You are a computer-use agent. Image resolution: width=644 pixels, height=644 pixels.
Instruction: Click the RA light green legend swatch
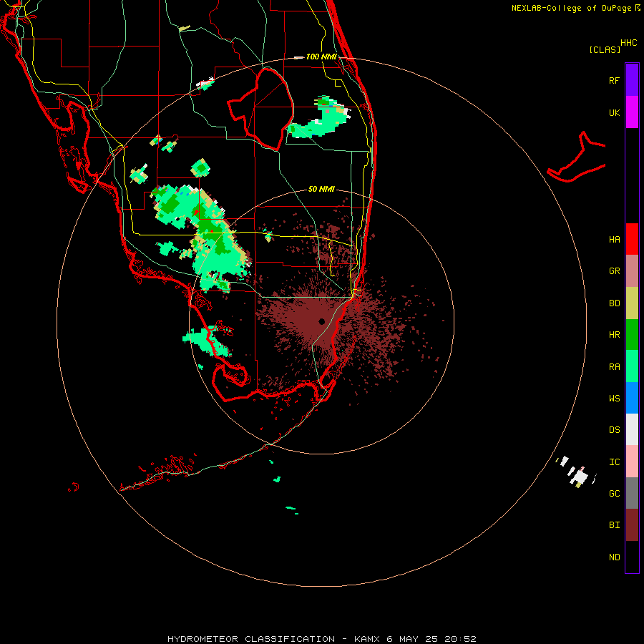(632, 366)
